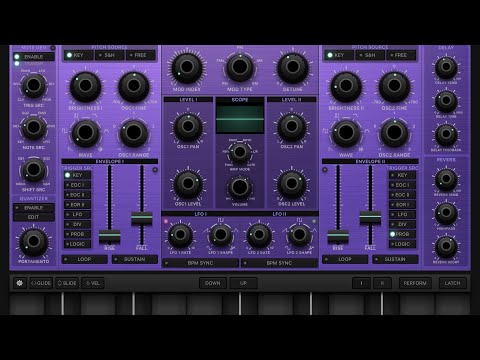Enable the Quantizer Enable switch
Image resolution: width=480 pixels, height=360 pixels.
click(34, 208)
